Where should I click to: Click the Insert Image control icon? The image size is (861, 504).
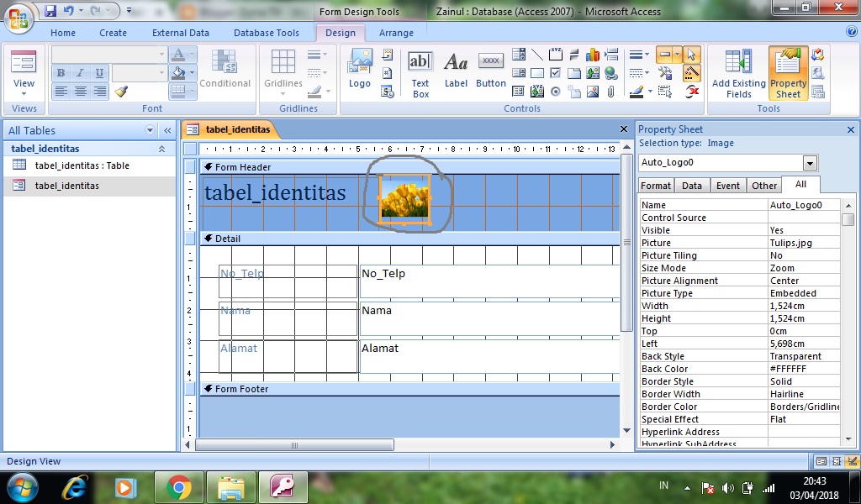(x=593, y=92)
